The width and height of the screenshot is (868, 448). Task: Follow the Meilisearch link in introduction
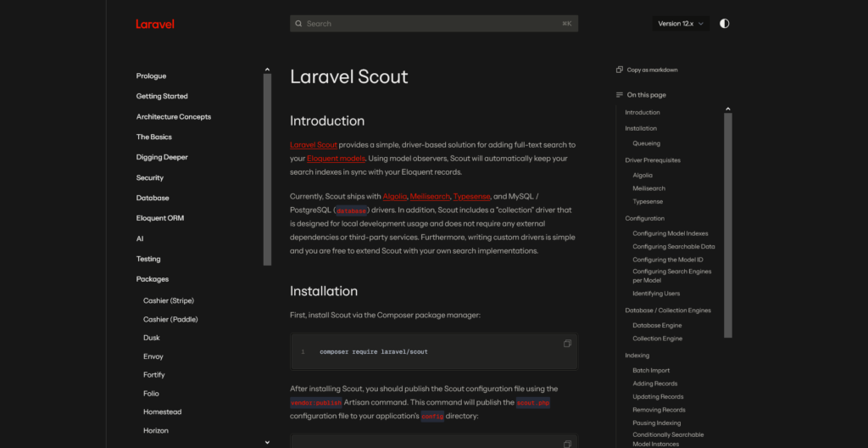point(428,196)
